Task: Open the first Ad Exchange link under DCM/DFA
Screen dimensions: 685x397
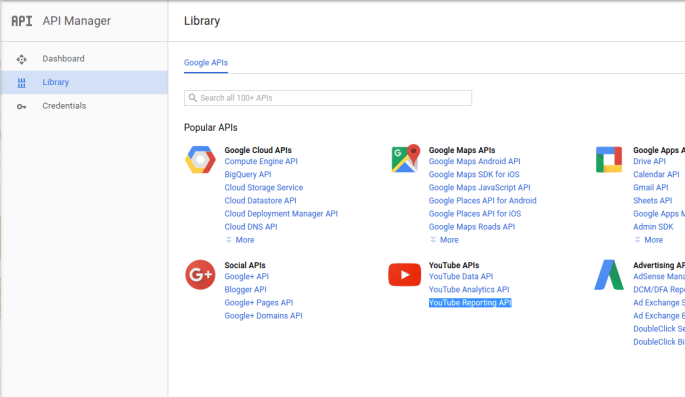Action: pyautogui.click(x=659, y=303)
